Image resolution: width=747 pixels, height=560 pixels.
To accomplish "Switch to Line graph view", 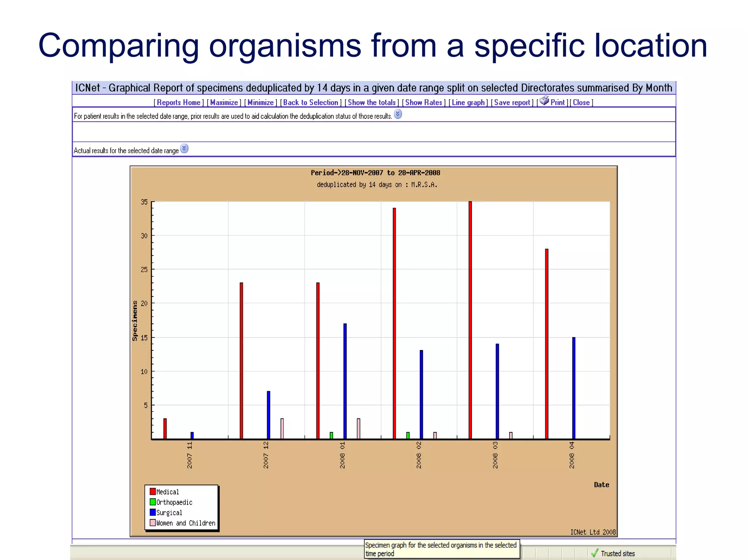I will coord(468,102).
